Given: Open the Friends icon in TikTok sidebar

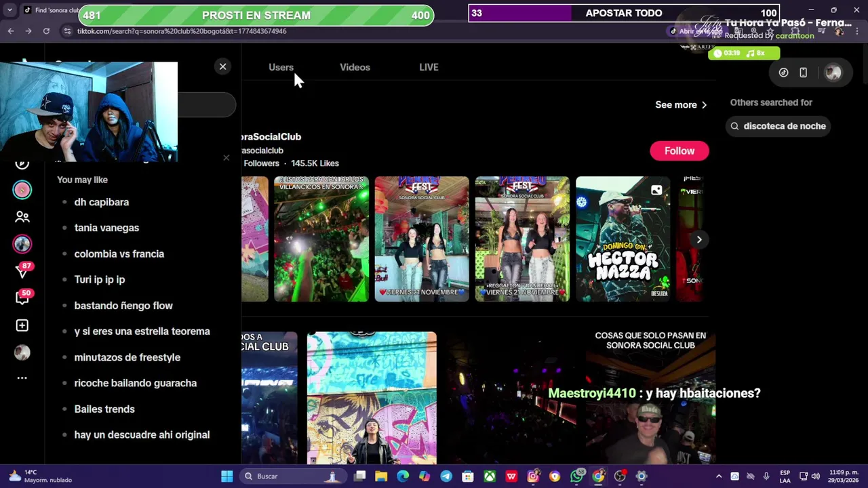Looking at the screenshot, I should 22,217.
